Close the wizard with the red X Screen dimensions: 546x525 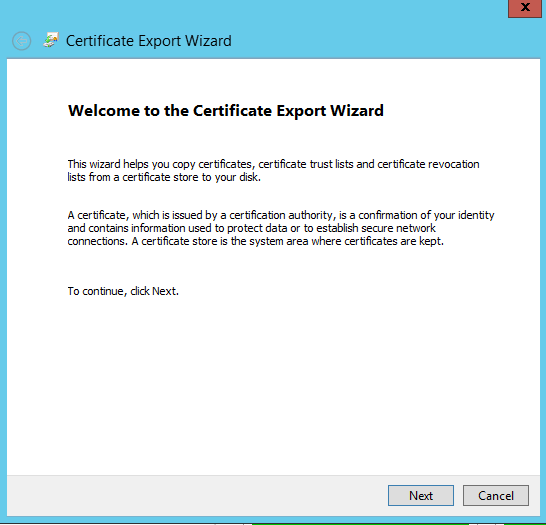pyautogui.click(x=525, y=8)
